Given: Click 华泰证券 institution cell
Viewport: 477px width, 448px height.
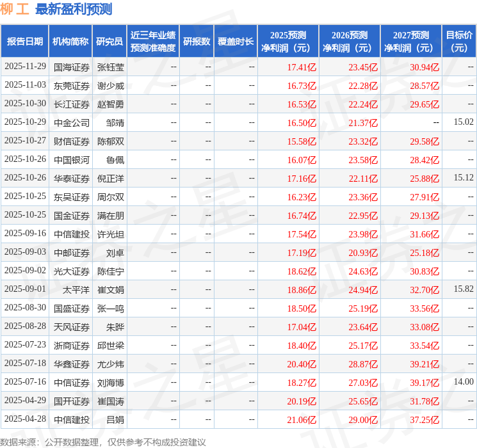Looking at the screenshot, I should 72,179.
